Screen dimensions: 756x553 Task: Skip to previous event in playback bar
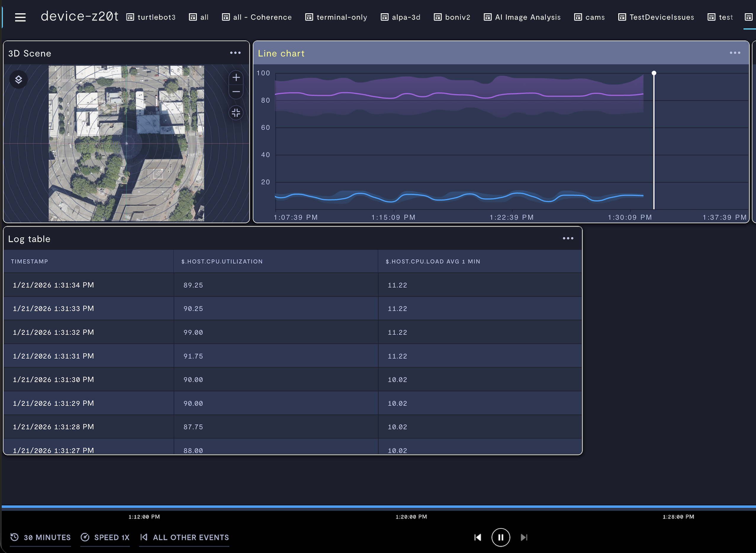477,537
